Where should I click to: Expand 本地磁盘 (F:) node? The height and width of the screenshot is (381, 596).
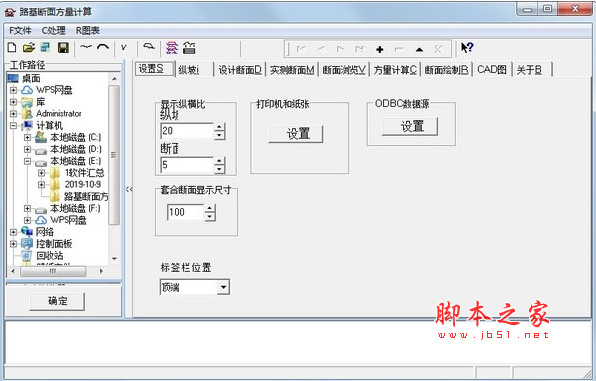pos(27,208)
